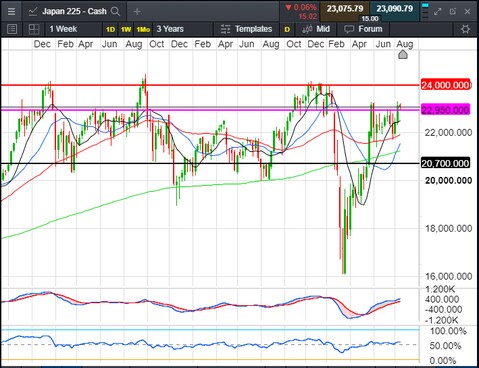The image size is (479, 368).
Task: Open the Forum tab
Action: click(363, 29)
